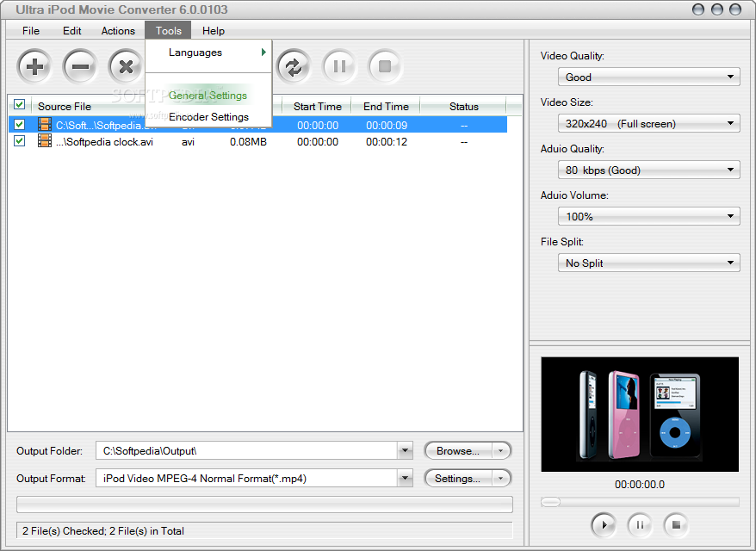Click the iPod preview thumbnail

pos(640,414)
